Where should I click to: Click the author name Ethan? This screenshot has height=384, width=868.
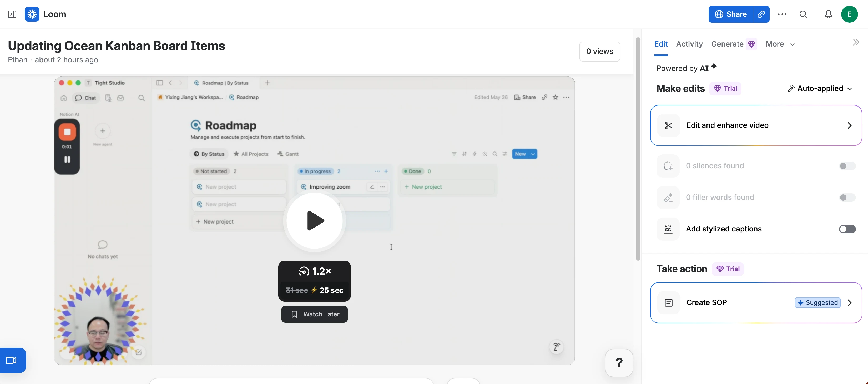[18, 60]
